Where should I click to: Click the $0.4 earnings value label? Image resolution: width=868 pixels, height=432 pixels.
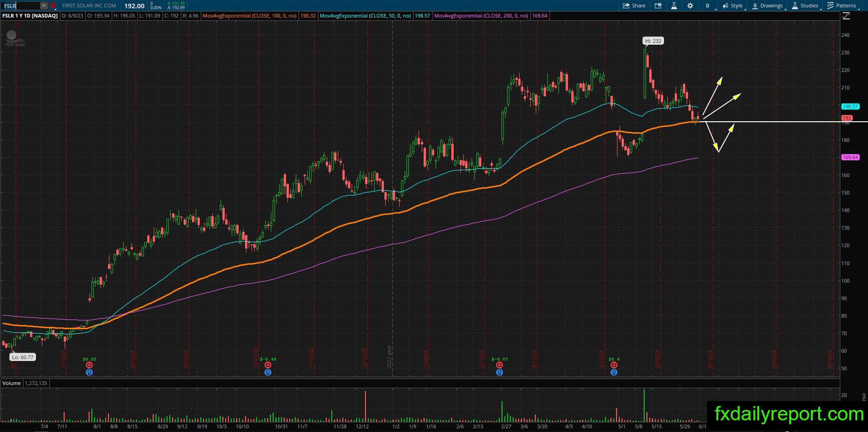click(x=614, y=359)
